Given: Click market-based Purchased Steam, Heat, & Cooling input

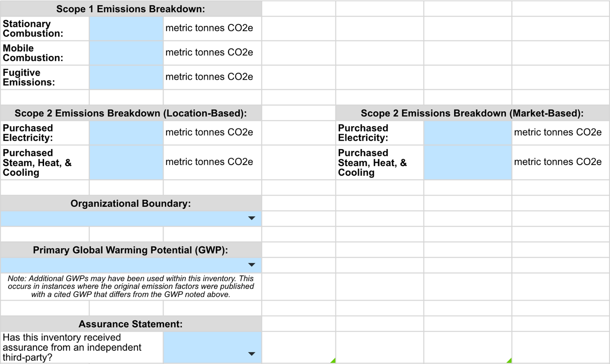Looking at the screenshot, I should (468, 162).
